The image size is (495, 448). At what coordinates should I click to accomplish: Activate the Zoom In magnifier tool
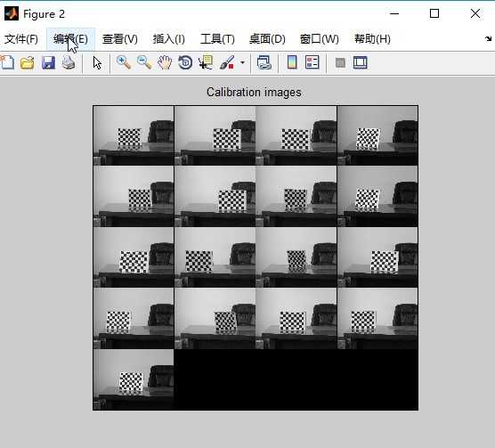pyautogui.click(x=124, y=62)
